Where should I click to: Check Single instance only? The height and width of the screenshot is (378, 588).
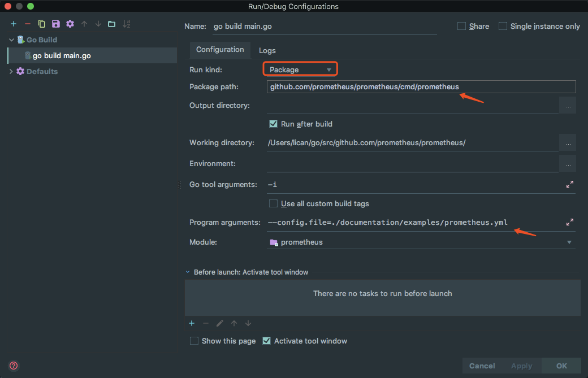[x=503, y=26]
